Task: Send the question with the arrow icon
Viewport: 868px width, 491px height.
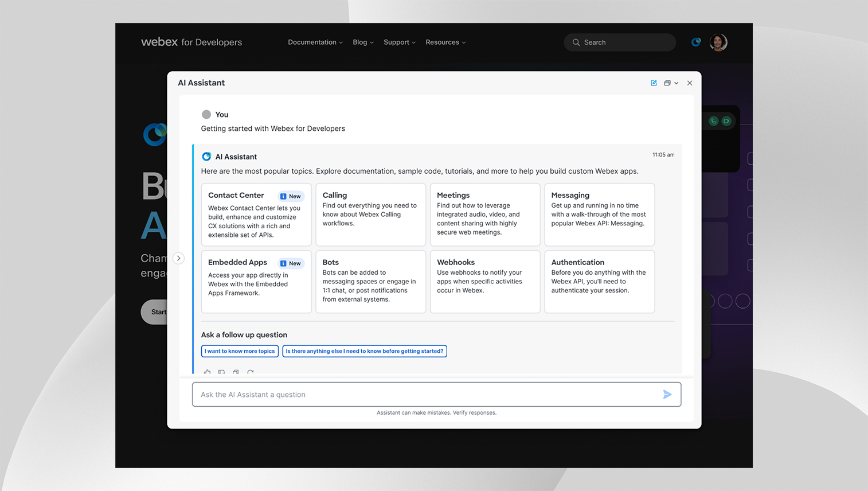Action: (667, 395)
